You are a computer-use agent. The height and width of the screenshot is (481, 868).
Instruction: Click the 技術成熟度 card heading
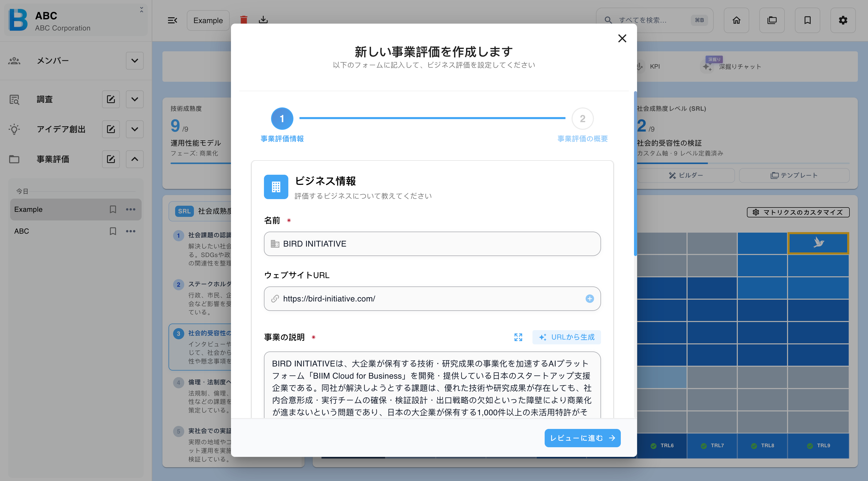[x=186, y=108]
